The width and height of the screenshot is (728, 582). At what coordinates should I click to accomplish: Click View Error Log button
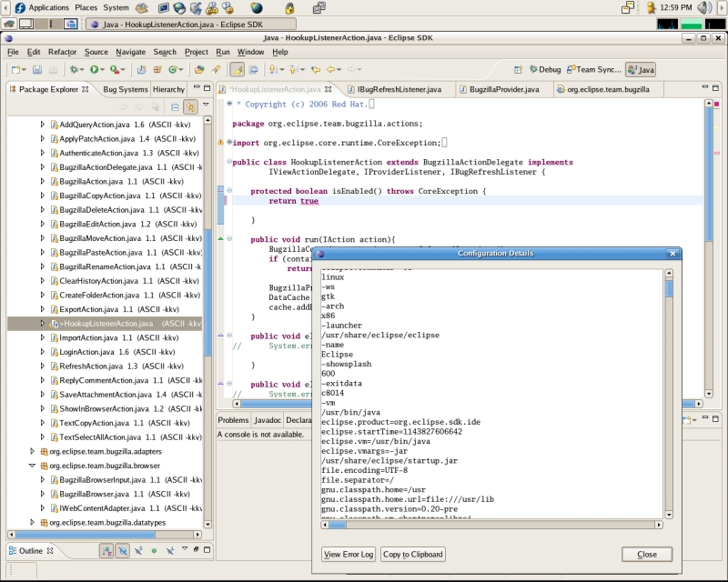[349, 555]
